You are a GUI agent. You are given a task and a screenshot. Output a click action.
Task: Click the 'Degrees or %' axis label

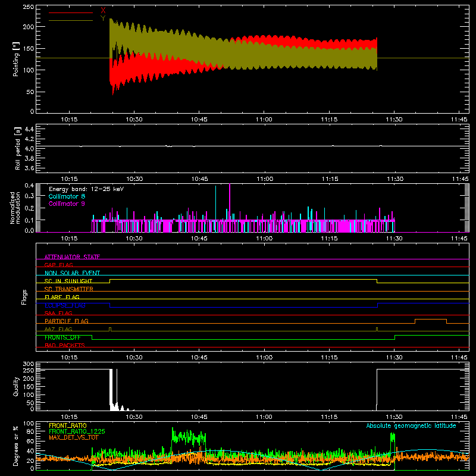15,446
